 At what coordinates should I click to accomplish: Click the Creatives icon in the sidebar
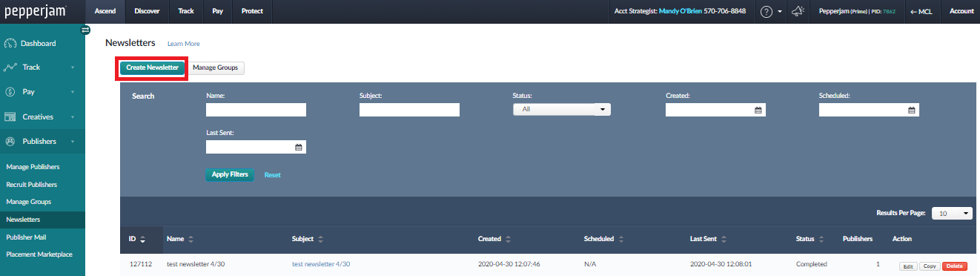[x=11, y=116]
